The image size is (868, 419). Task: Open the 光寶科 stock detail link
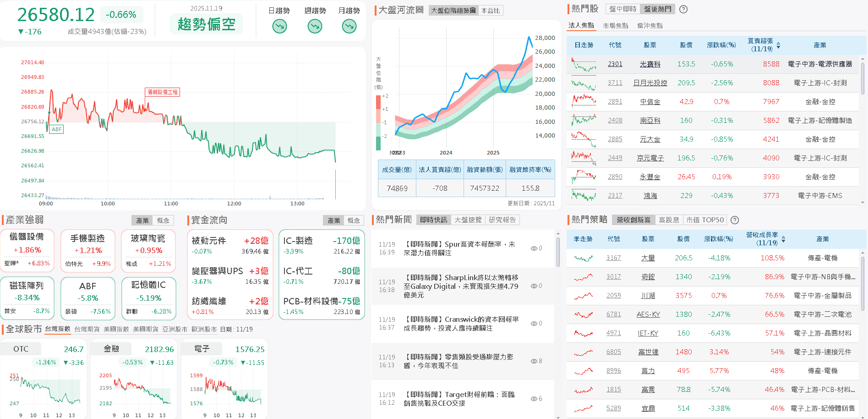[x=650, y=64]
